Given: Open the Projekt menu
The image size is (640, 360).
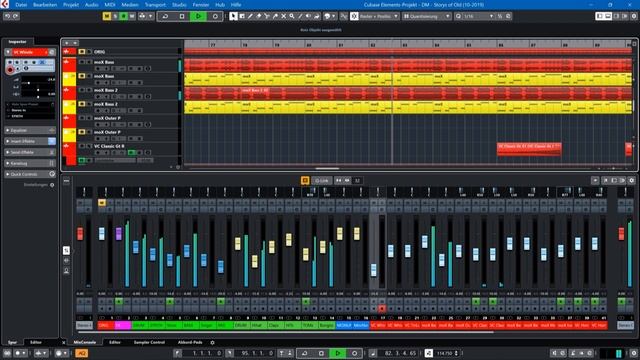Looking at the screenshot, I should pyautogui.click(x=71, y=5).
